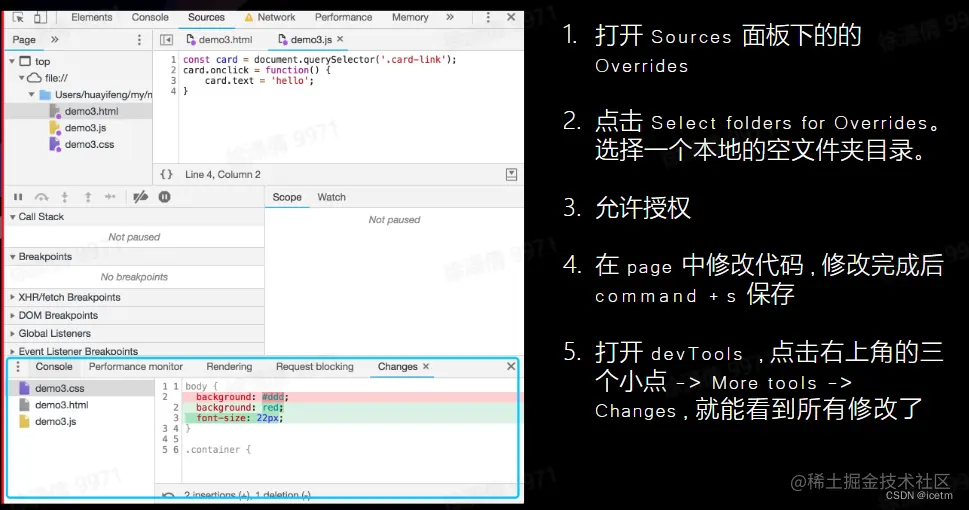Screen dimensions: 969x510
Task: Select demo3.js in Changes list
Action: pyautogui.click(x=55, y=422)
